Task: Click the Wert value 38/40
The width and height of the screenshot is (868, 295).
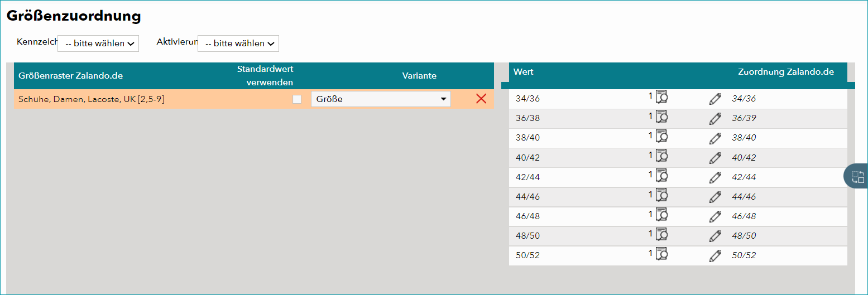Action: click(x=527, y=138)
